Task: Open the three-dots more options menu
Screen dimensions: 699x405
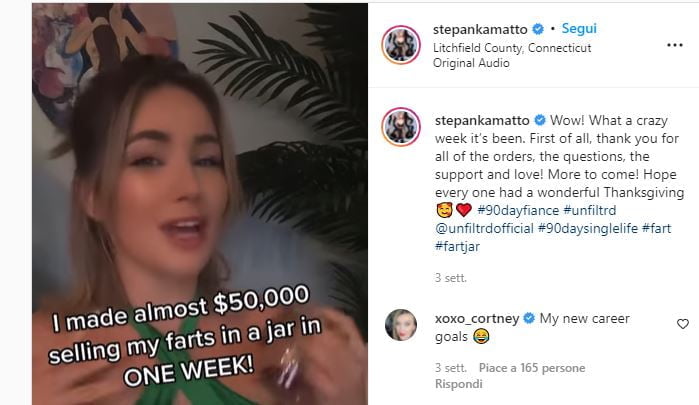Action: point(674,45)
